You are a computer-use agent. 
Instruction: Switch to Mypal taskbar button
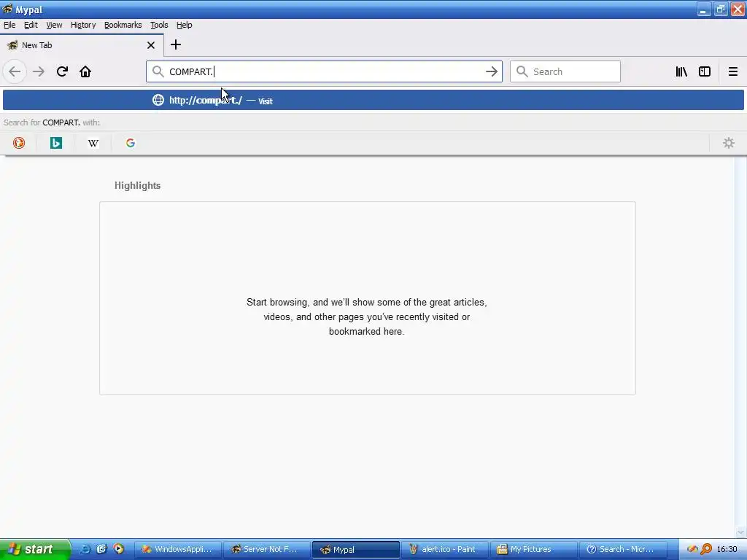coord(355,549)
